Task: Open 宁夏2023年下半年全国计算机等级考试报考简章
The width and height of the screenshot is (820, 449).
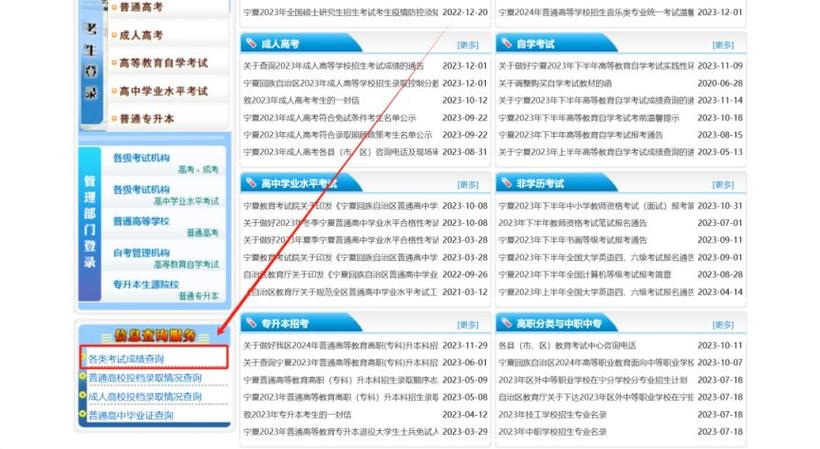Action: tap(585, 274)
